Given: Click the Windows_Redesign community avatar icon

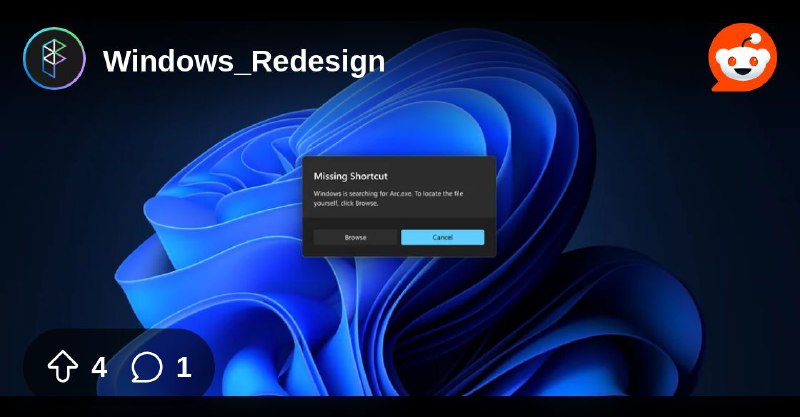Looking at the screenshot, I should tap(55, 59).
